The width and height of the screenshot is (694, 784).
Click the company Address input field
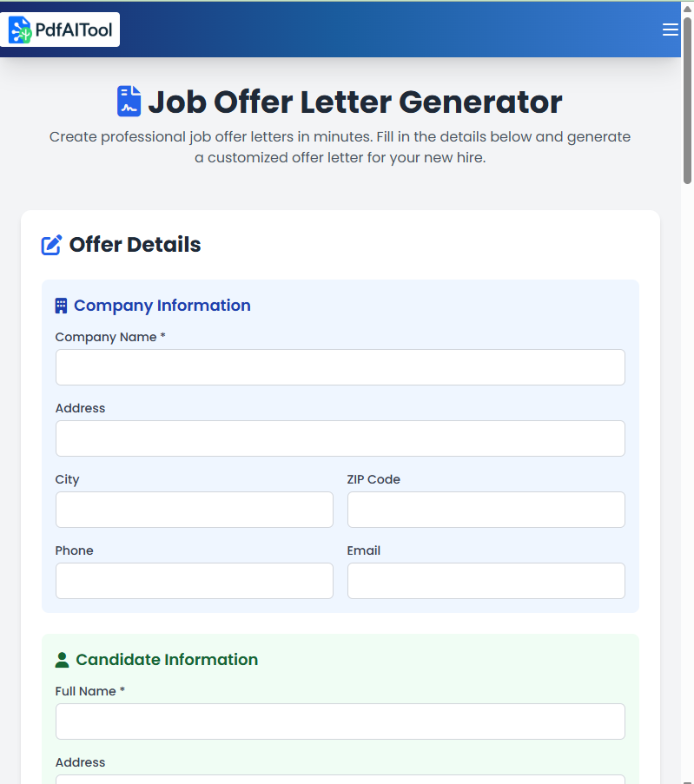pos(340,438)
